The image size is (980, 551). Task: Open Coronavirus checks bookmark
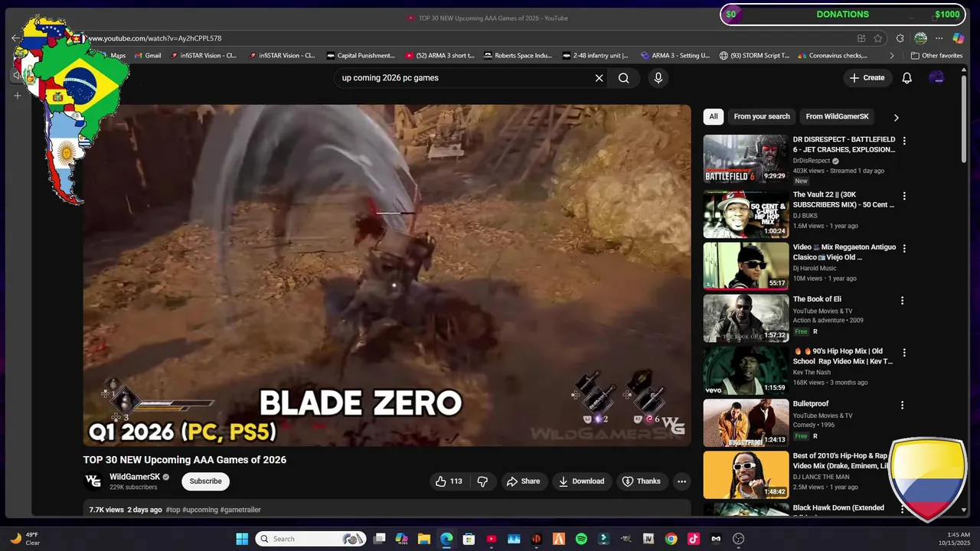coord(833,56)
